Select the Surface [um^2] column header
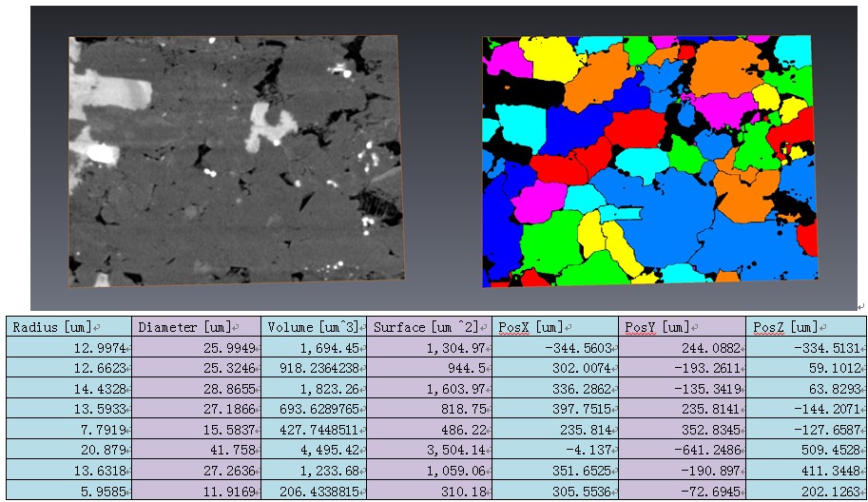The width and height of the screenshot is (868, 502). pyautogui.click(x=429, y=327)
